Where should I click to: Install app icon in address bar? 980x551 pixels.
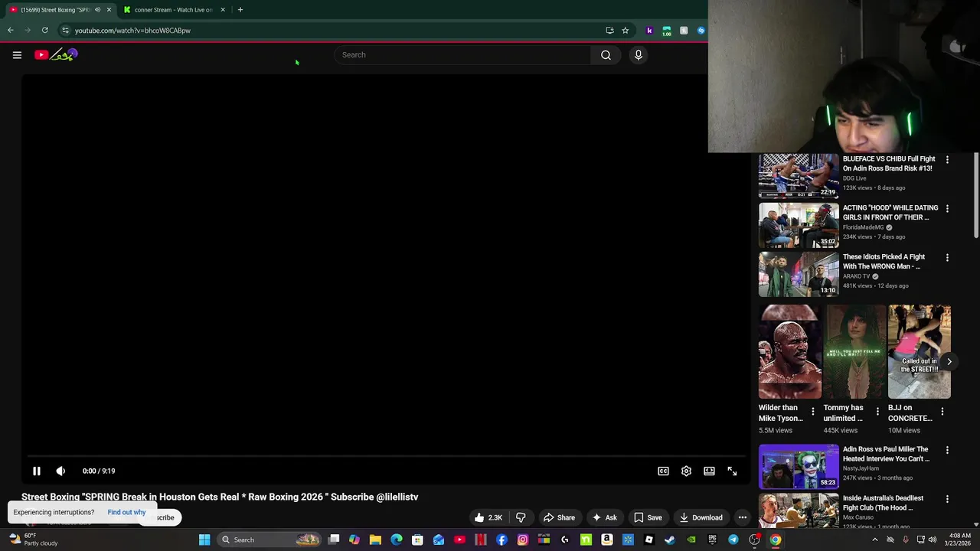(x=609, y=31)
